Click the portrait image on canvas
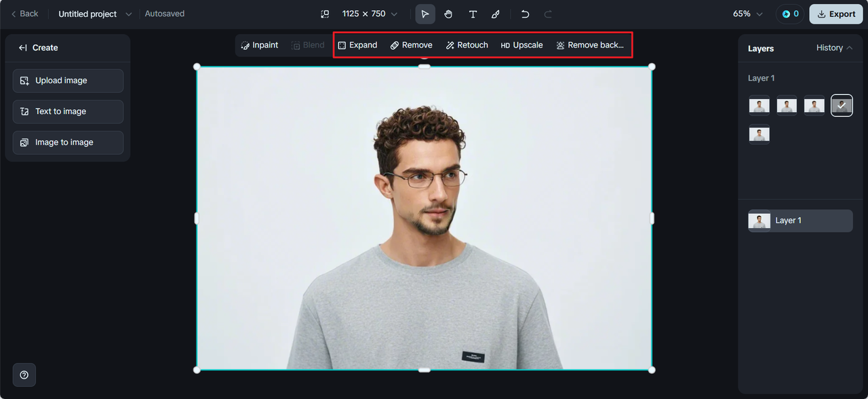 point(424,218)
